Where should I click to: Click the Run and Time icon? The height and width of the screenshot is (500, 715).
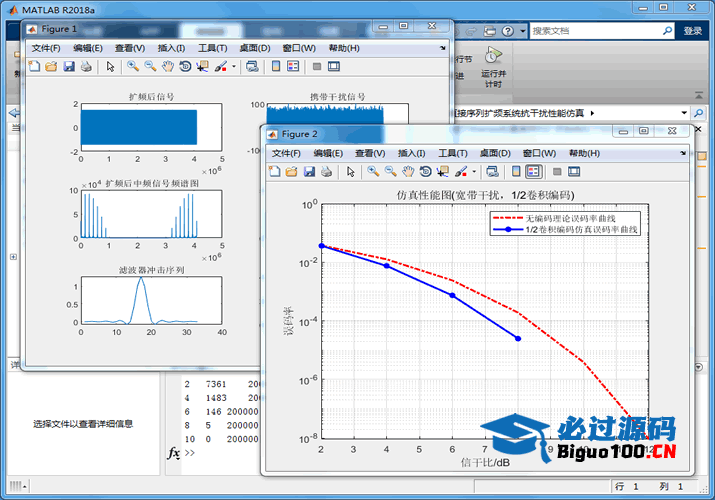point(492,56)
